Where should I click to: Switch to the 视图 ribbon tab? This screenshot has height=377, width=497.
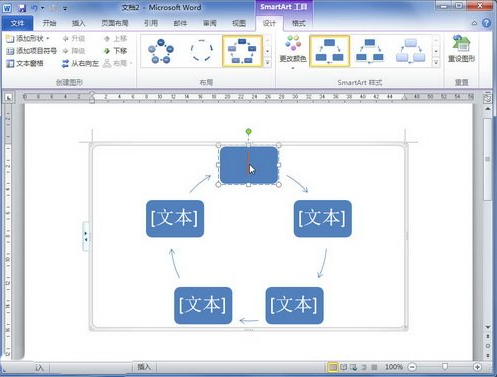point(239,23)
